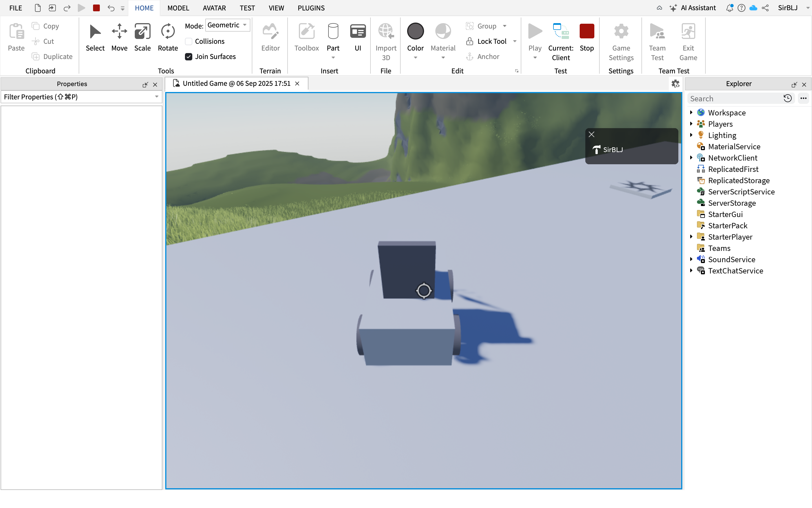Open the Toolbox panel
The height and width of the screenshot is (508, 812).
[x=306, y=37]
